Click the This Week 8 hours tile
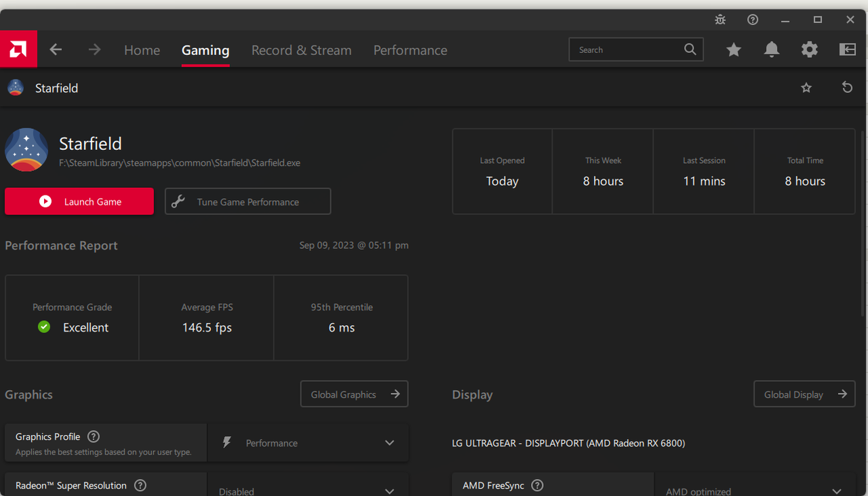 (603, 172)
